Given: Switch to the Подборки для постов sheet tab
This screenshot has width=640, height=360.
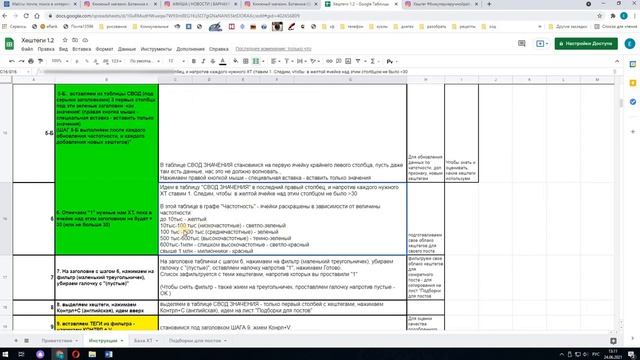Looking at the screenshot, I should coord(195,340).
